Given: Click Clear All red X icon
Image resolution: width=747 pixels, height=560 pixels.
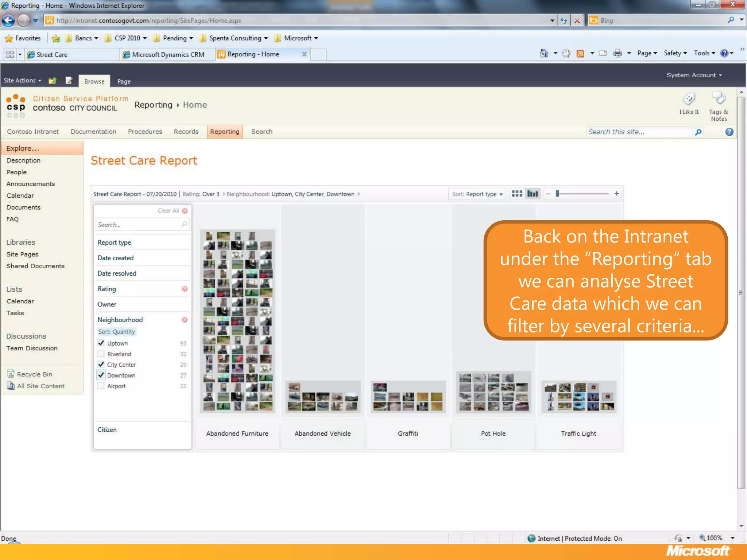Looking at the screenshot, I should [x=185, y=211].
